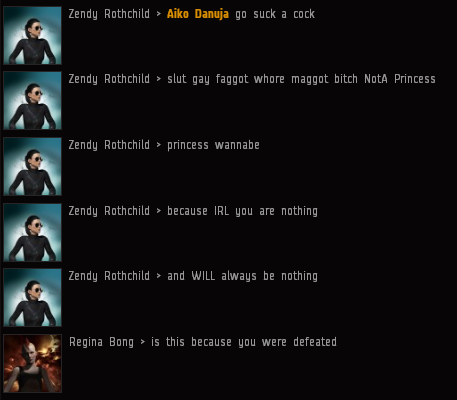The width and height of the screenshot is (457, 400).
Task: Click Zendy Rothchild's name before 'princess wannabe'
Action: tap(109, 145)
